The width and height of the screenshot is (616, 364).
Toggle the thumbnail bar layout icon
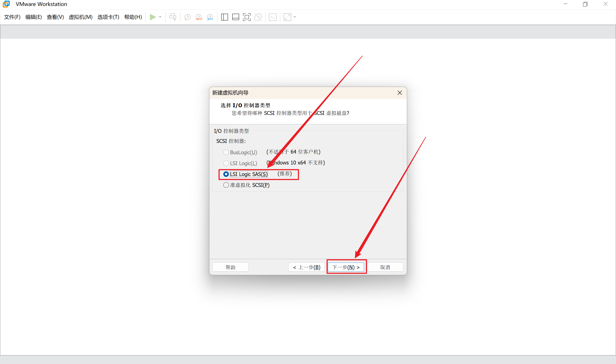(x=235, y=17)
